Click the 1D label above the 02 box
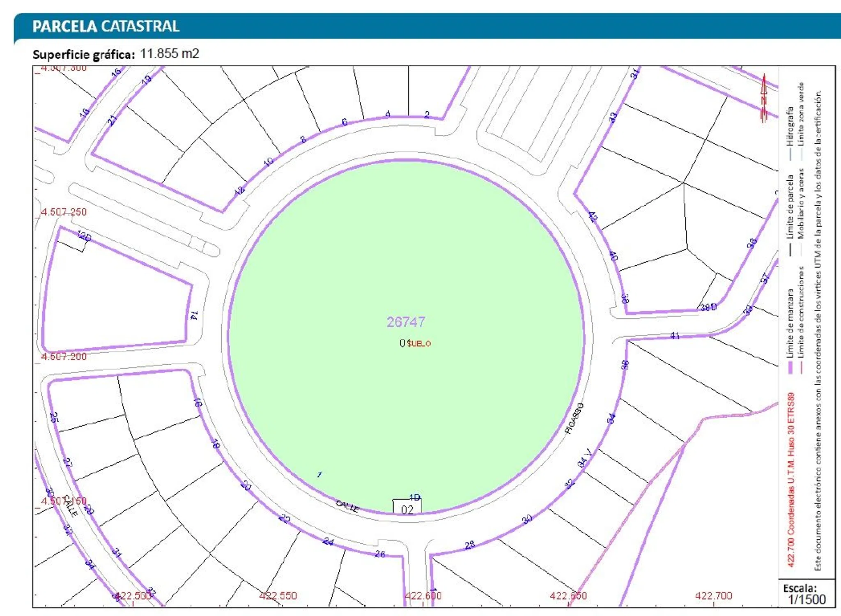Screen dimensions: 841x616 coord(415,497)
